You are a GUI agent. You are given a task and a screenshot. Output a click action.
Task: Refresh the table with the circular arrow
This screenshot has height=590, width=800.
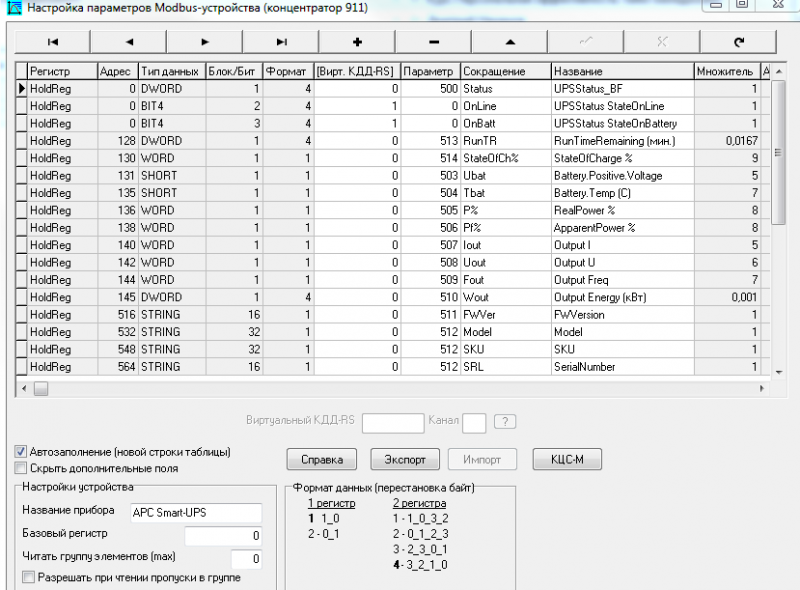[738, 42]
